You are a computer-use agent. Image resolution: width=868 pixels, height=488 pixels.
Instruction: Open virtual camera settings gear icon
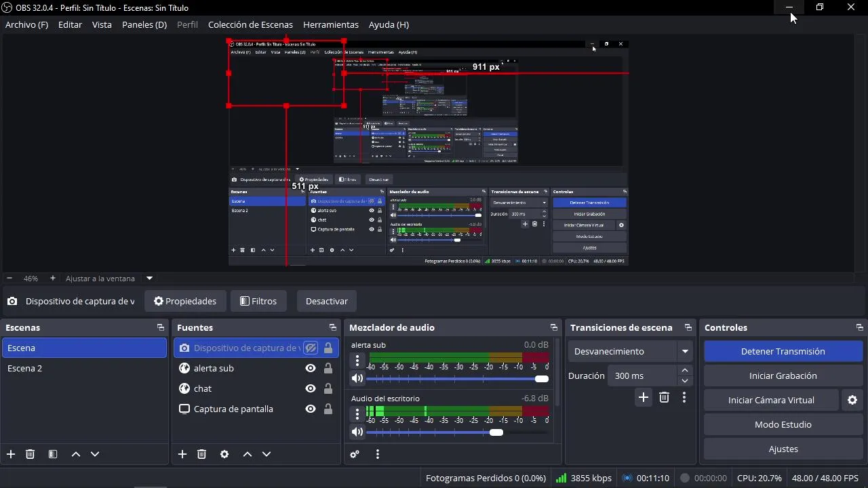[852, 400]
